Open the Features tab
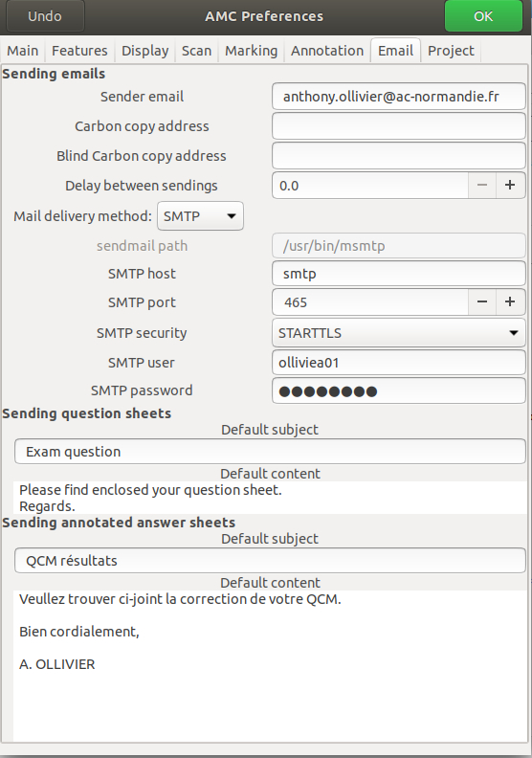Viewport: 532px width, 758px height. pos(79,51)
